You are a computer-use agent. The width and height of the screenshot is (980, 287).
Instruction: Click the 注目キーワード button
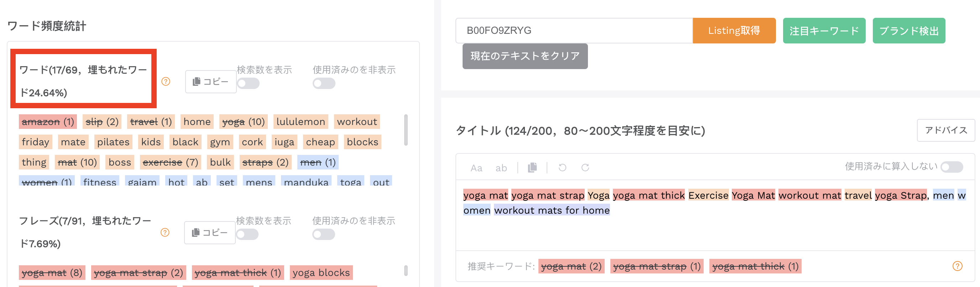824,31
